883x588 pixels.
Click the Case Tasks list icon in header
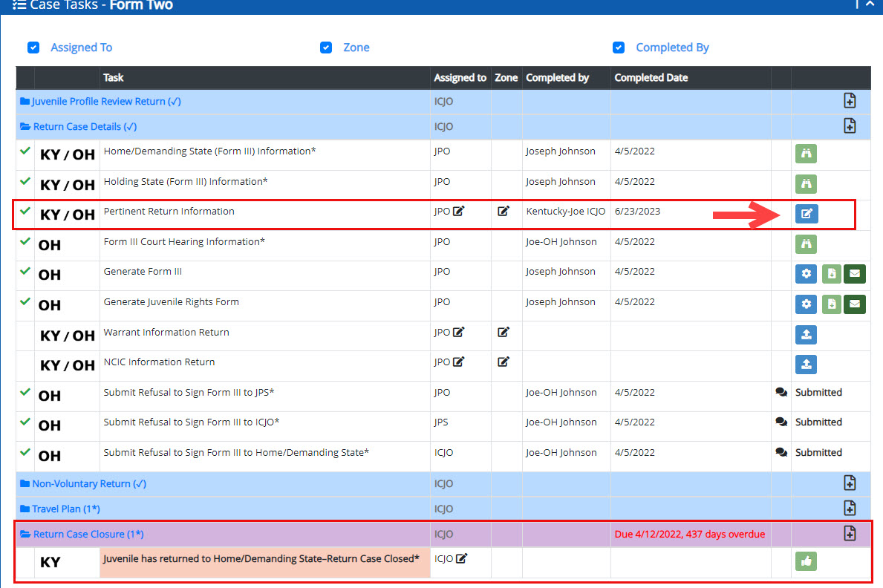(x=19, y=5)
